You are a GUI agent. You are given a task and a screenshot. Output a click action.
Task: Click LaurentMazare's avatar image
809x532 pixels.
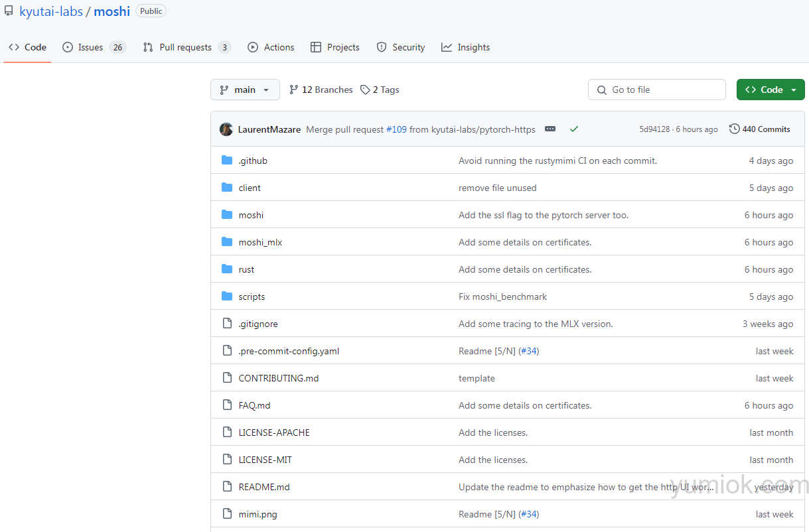(226, 129)
